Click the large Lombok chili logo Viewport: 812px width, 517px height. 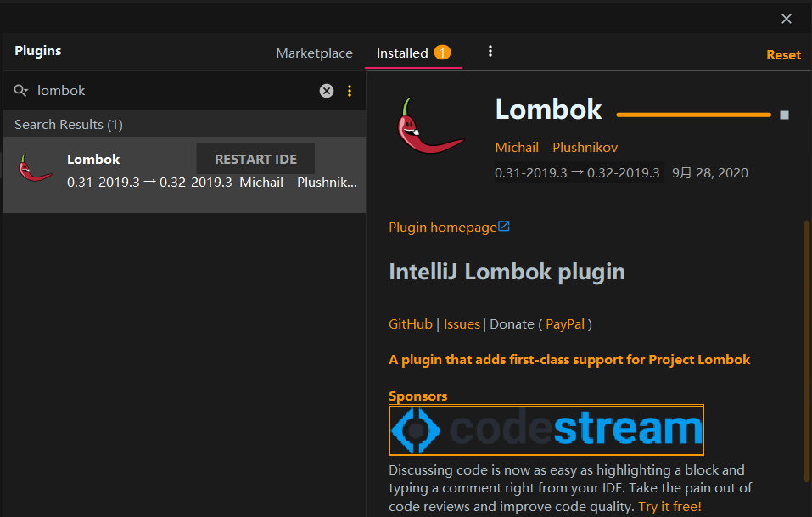[430, 126]
